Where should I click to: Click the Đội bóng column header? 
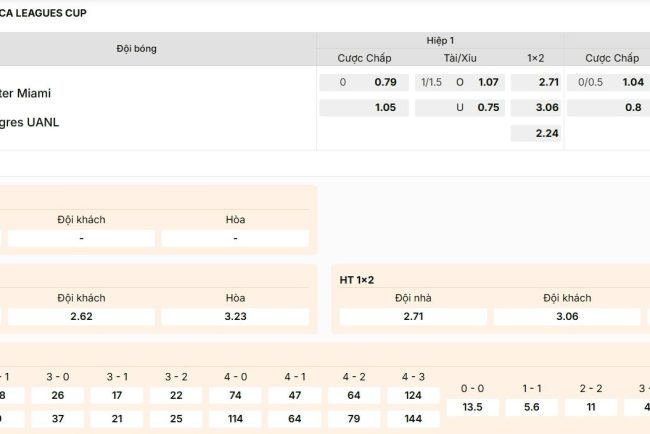(136, 48)
